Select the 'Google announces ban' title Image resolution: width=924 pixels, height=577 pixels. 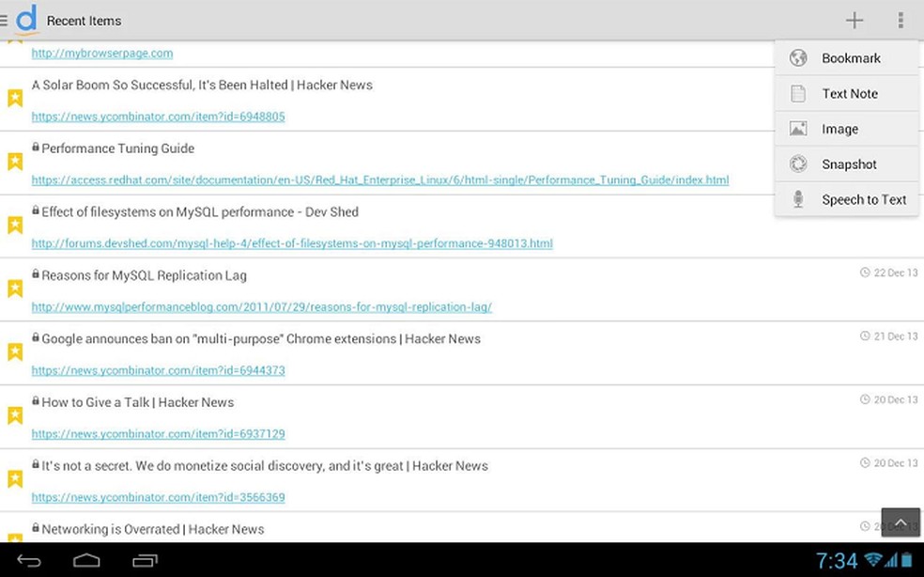(x=261, y=338)
